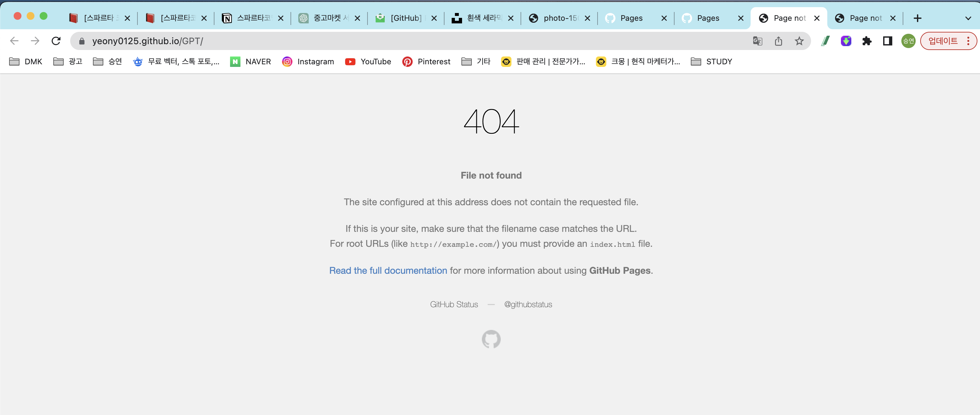Bookmark this page with the star icon

(x=799, y=41)
